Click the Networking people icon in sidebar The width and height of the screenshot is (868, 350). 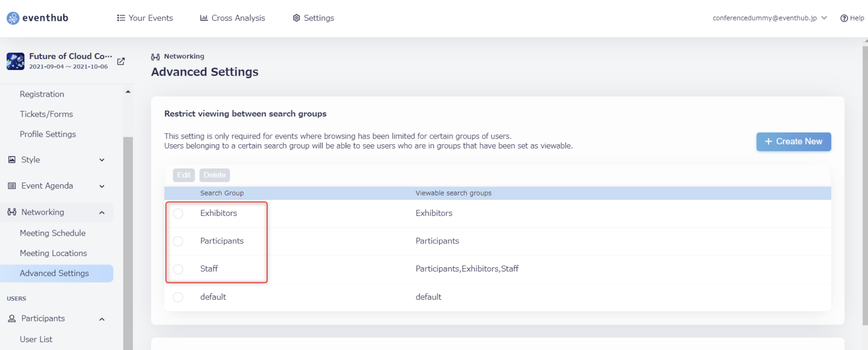tap(12, 212)
